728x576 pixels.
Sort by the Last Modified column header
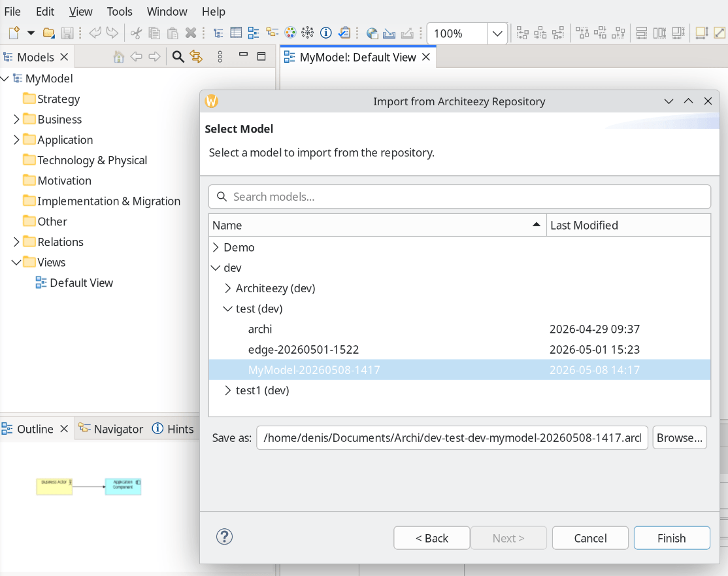629,226
